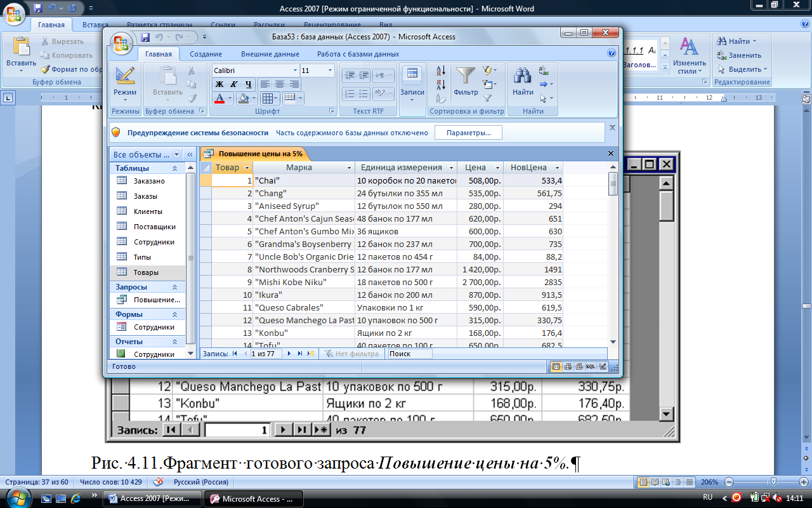Open the НовЦена column filter arrow

pos(557,168)
